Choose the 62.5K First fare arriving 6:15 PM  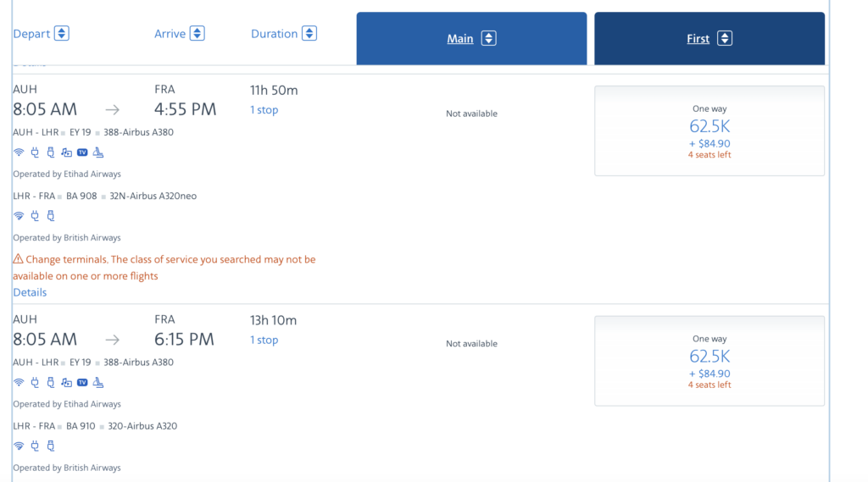[709, 361]
